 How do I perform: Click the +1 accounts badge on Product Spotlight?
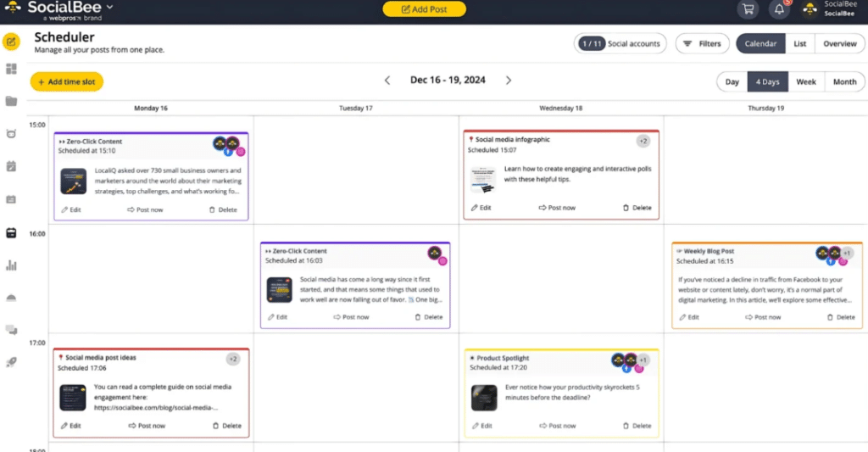coord(643,360)
